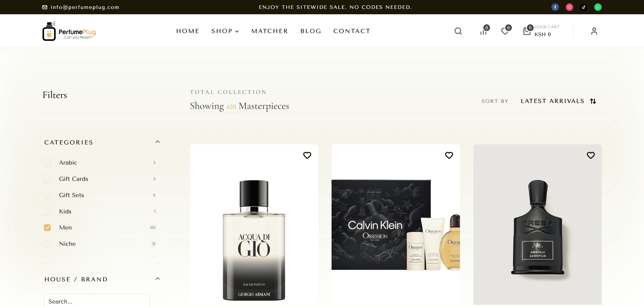Open the TikTok social icon
Viewport: 644px width, 307px height.
583,7
